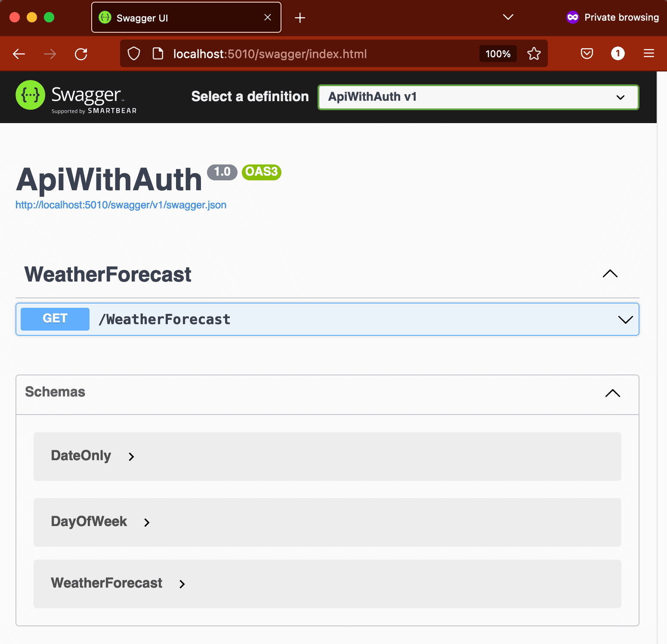This screenshot has width=667, height=644.
Task: List all tabs dropdown arrow
Action: (508, 17)
